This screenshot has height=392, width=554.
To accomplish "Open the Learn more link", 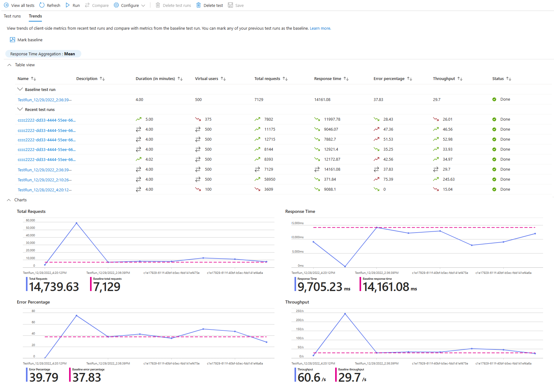I will [320, 28].
